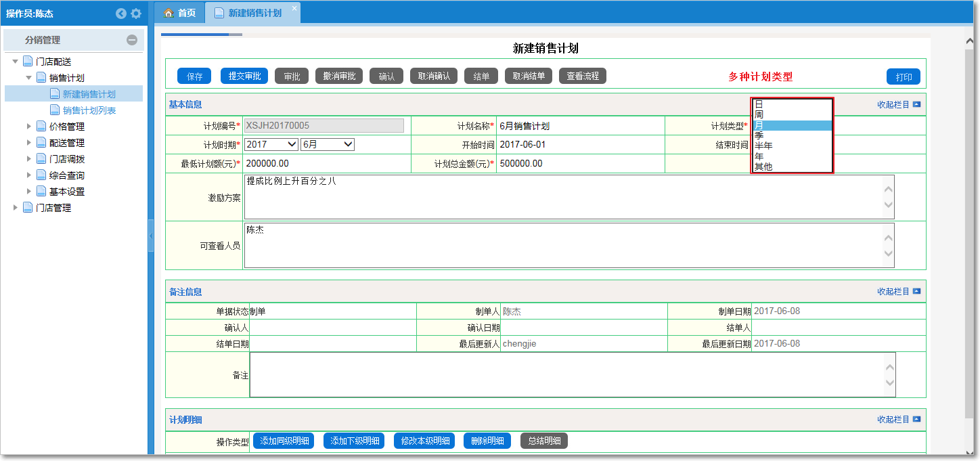Collapse the 计划明细 section via 收起栏目 icon
Screen dimensions: 980x461
tap(917, 419)
